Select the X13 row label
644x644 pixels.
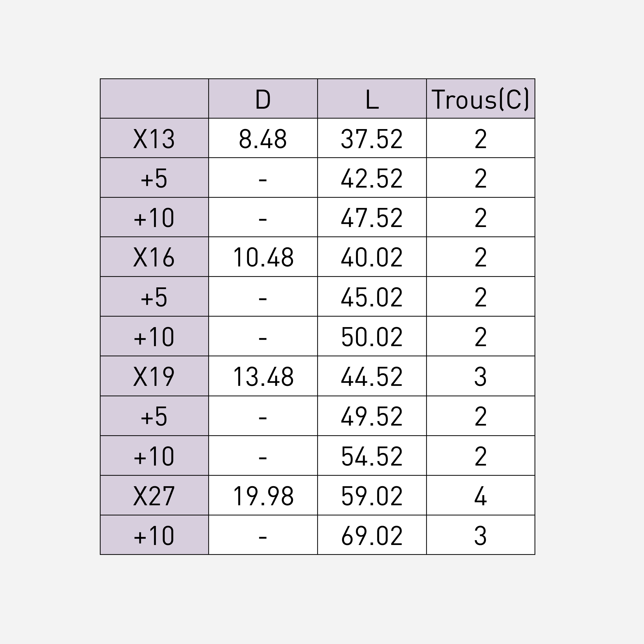point(154,138)
